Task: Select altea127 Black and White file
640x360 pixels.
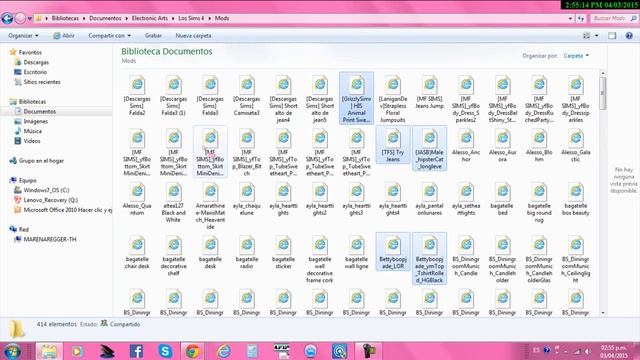Action: [173, 202]
